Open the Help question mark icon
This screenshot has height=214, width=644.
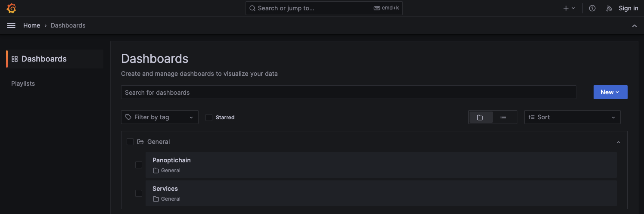592,8
